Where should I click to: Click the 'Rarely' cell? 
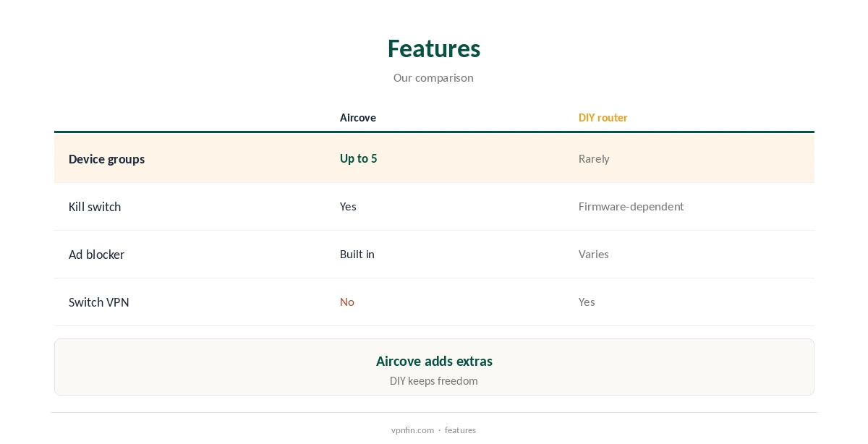coord(594,159)
